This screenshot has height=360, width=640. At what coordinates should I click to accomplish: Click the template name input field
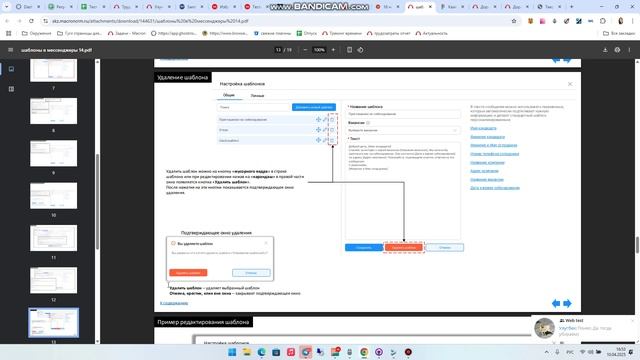point(403,114)
